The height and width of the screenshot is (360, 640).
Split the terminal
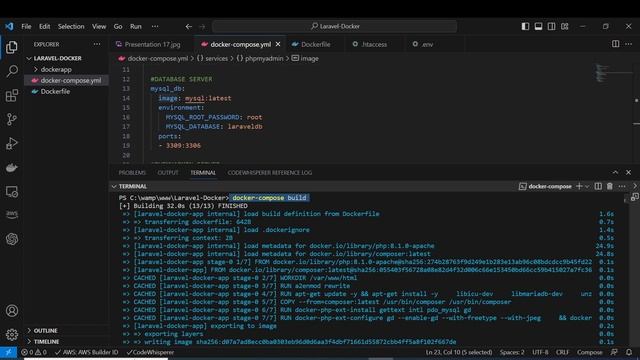598,186
